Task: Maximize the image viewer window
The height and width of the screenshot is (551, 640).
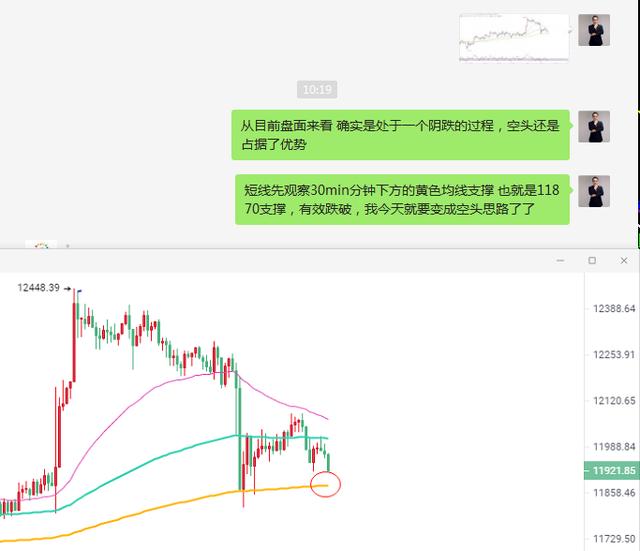Action: (592, 260)
